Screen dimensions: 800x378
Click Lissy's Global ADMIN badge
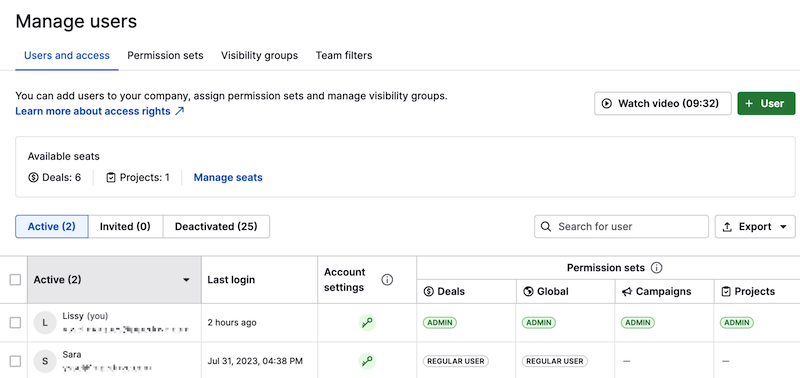point(539,322)
